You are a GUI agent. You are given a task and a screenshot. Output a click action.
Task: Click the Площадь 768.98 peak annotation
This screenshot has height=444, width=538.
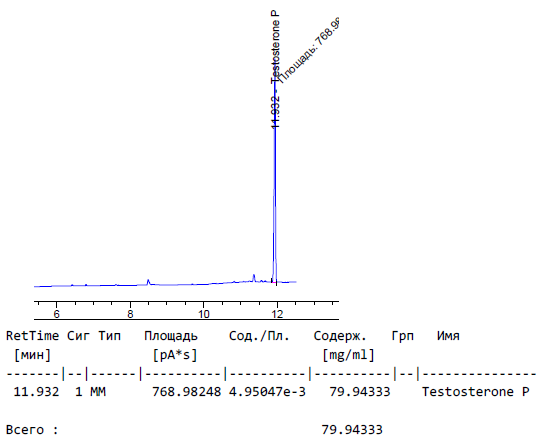click(309, 50)
